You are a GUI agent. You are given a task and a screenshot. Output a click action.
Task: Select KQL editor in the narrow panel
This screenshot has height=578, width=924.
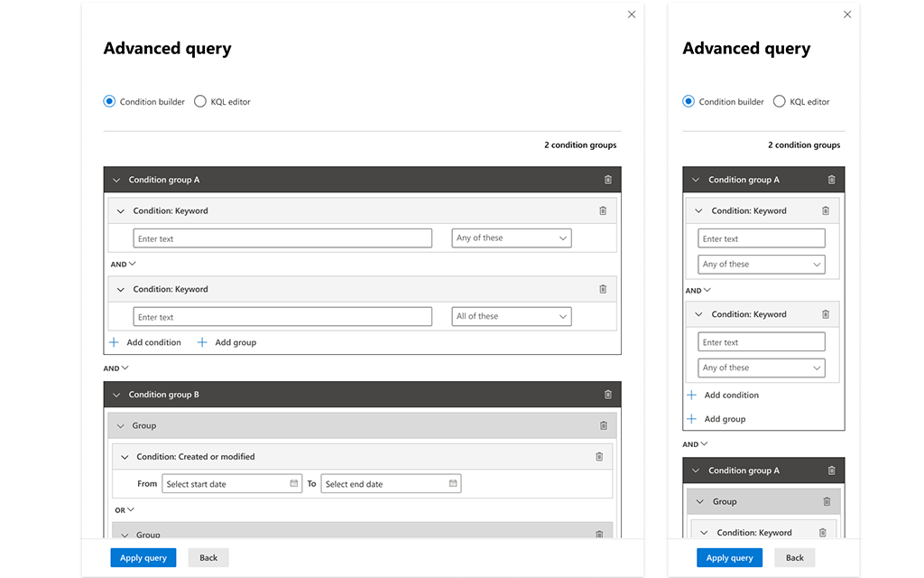click(779, 101)
